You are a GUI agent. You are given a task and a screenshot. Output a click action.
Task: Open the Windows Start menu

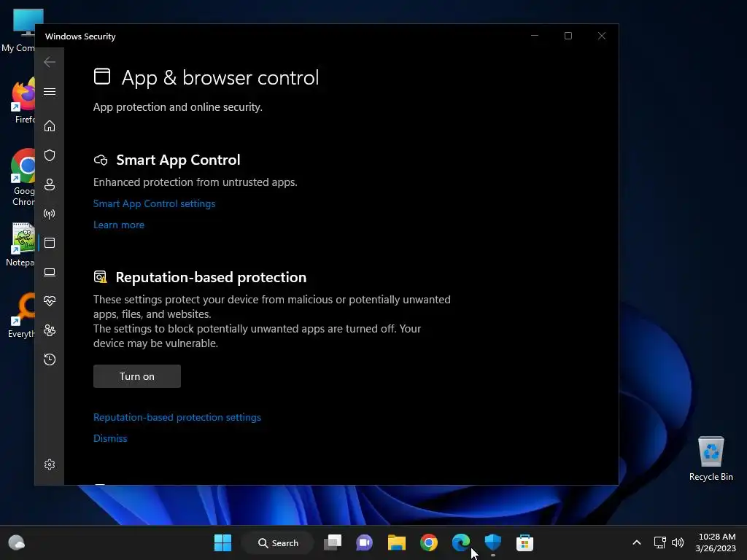pos(222,542)
